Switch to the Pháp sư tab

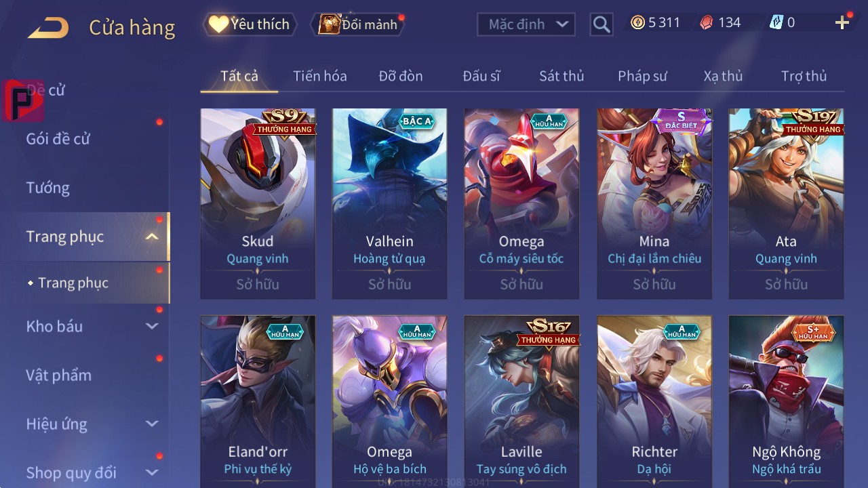click(642, 76)
